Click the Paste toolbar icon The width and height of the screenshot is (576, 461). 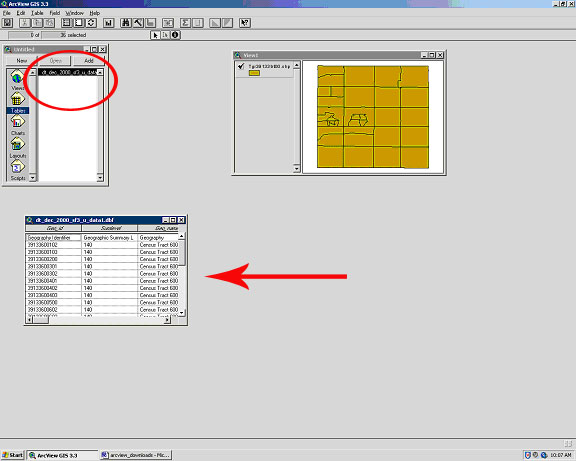coord(49,23)
